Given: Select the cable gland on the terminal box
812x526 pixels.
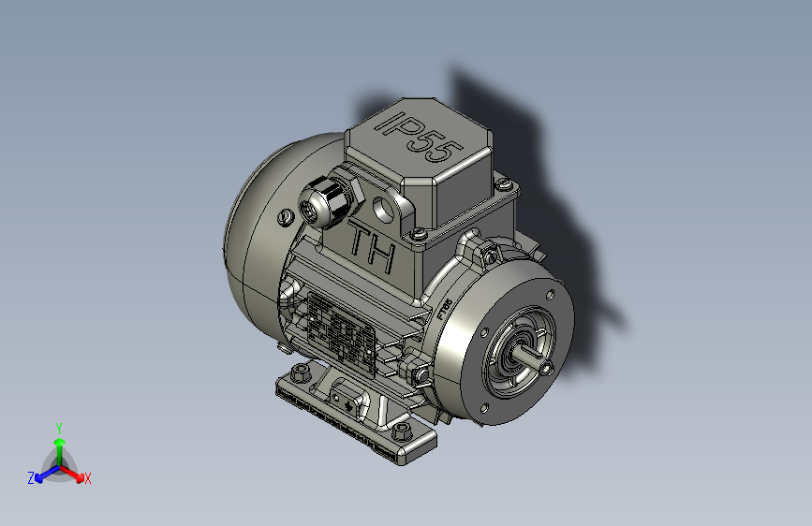Looking at the screenshot, I should [x=331, y=201].
